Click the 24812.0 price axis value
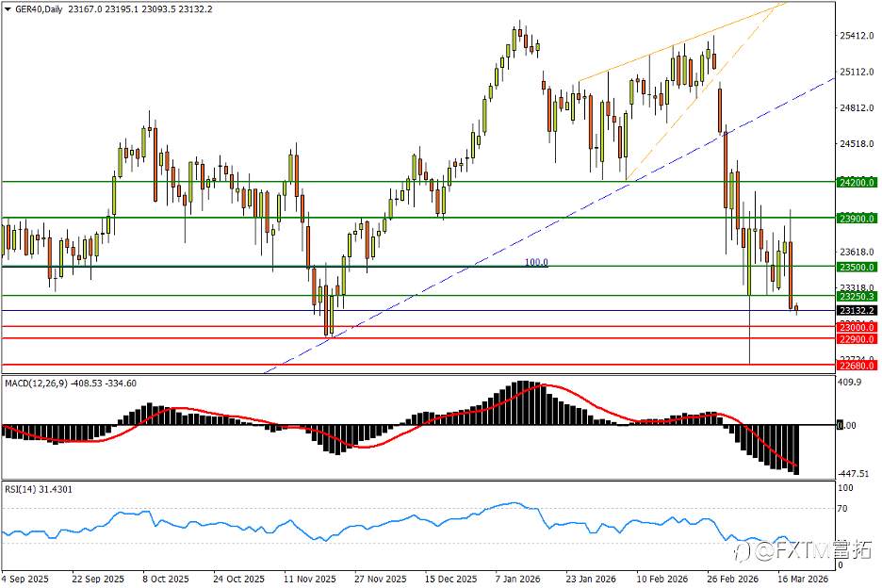Viewport: 882px width, 588px height. pos(857,108)
